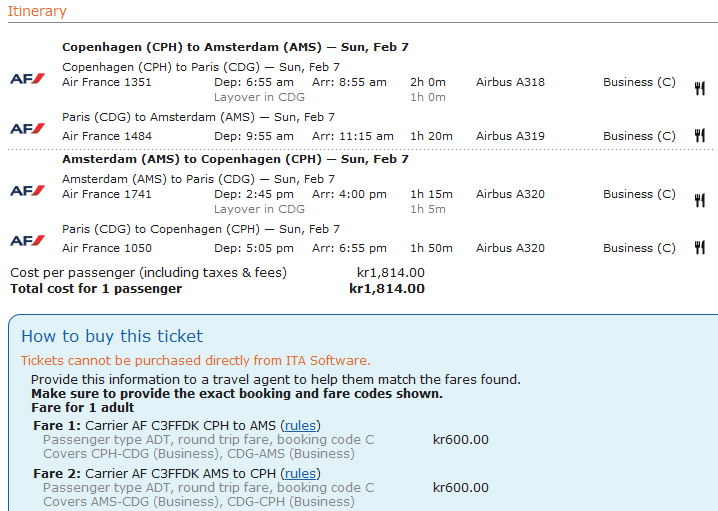The height and width of the screenshot is (511, 718).
Task: Click the total cost amount kr1,814.00
Action: [x=387, y=289]
